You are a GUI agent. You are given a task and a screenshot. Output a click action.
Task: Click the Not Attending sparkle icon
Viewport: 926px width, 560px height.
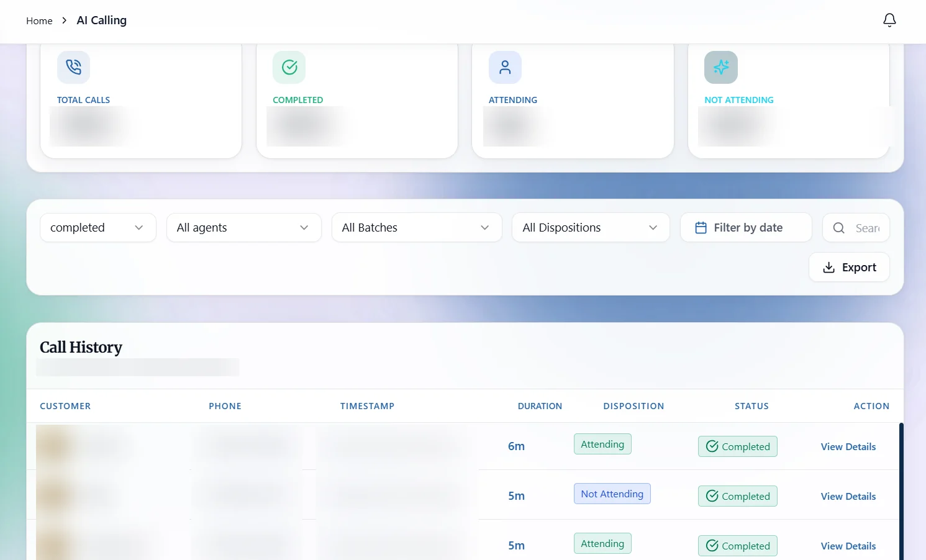point(721,67)
